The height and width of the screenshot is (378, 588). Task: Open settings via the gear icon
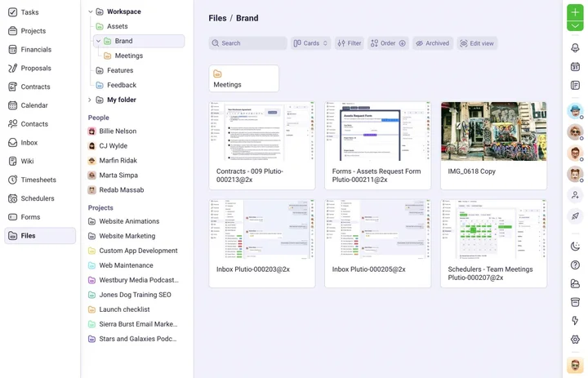[x=575, y=340]
